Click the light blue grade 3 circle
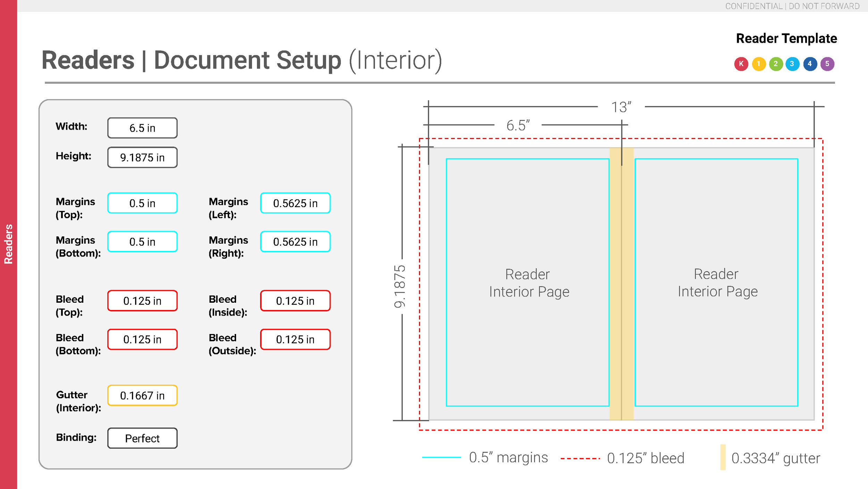 point(792,64)
